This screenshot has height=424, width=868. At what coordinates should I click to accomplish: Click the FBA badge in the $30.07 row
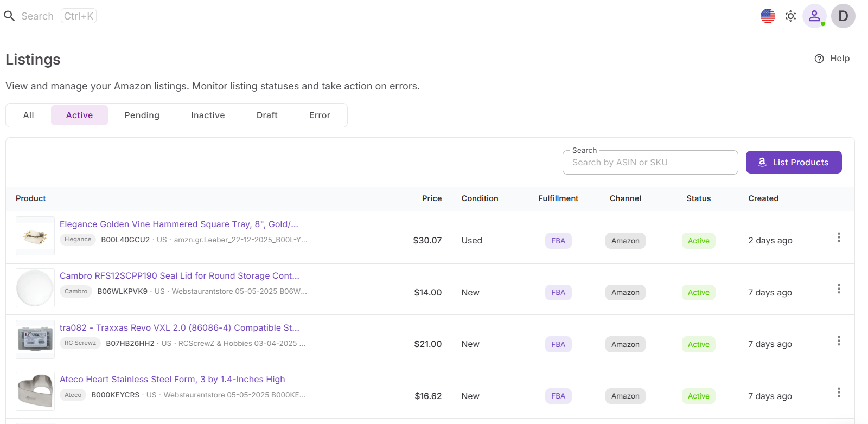(x=558, y=241)
